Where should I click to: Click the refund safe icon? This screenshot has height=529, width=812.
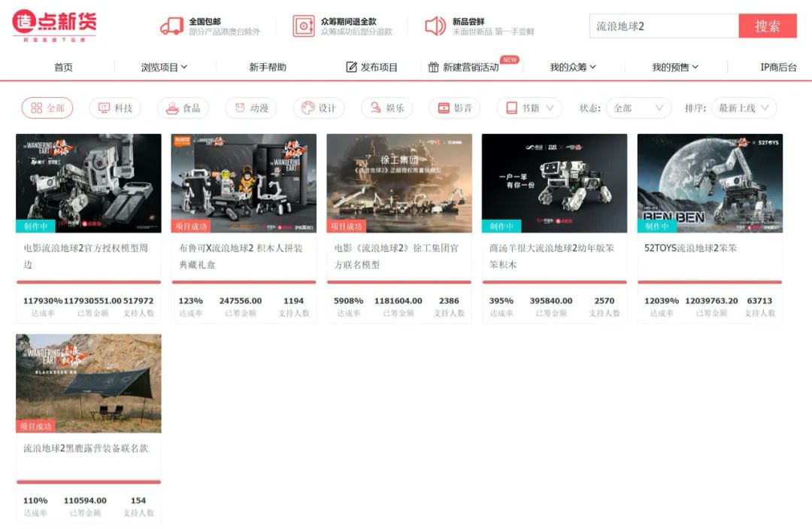click(304, 26)
